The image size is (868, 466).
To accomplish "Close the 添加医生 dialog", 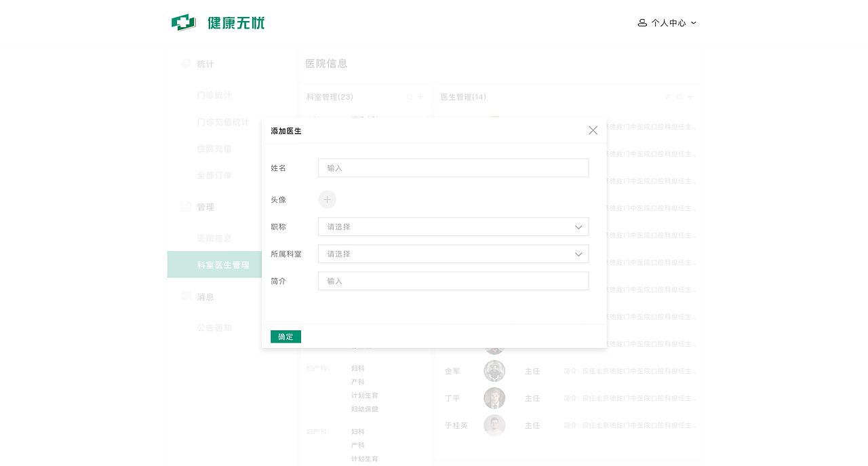I will [593, 130].
